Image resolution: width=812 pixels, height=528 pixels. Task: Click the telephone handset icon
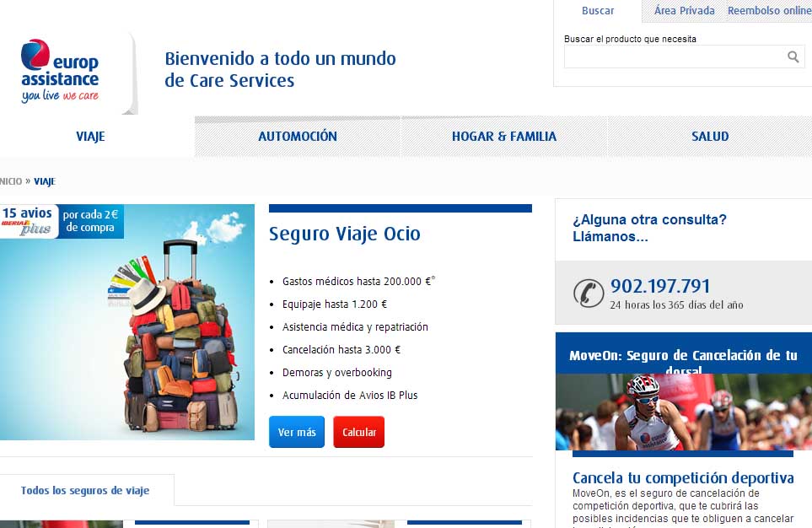pos(589,294)
